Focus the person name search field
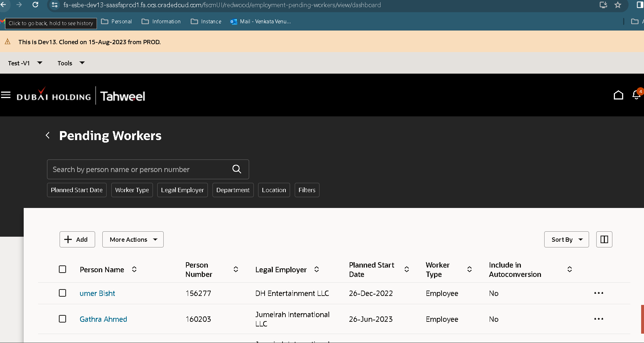 (140, 170)
